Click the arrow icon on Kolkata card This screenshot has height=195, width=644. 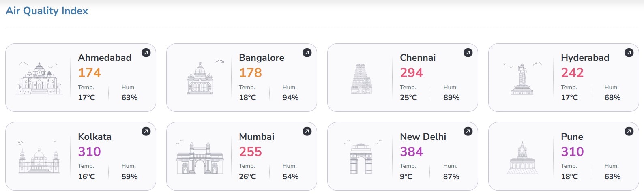tap(146, 131)
